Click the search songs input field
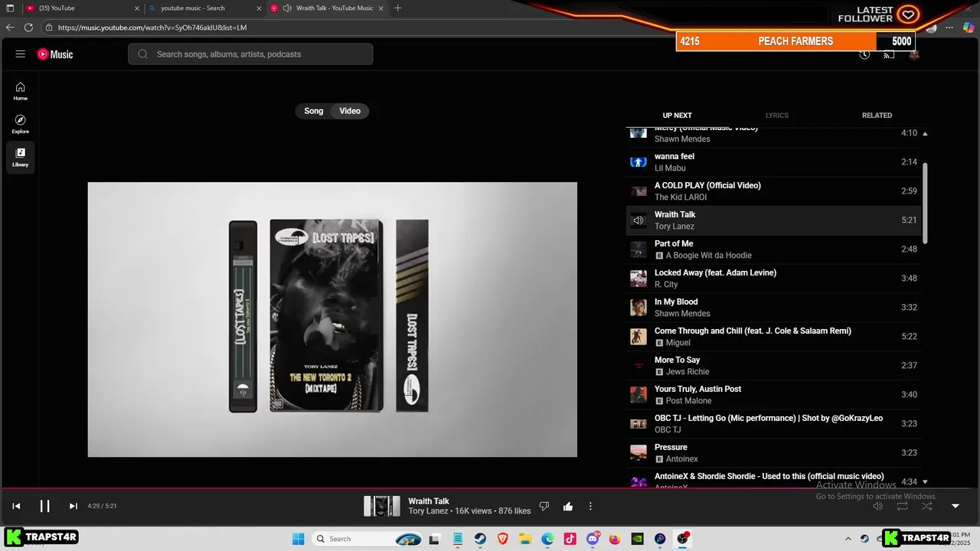This screenshot has height=551, width=980. click(250, 54)
